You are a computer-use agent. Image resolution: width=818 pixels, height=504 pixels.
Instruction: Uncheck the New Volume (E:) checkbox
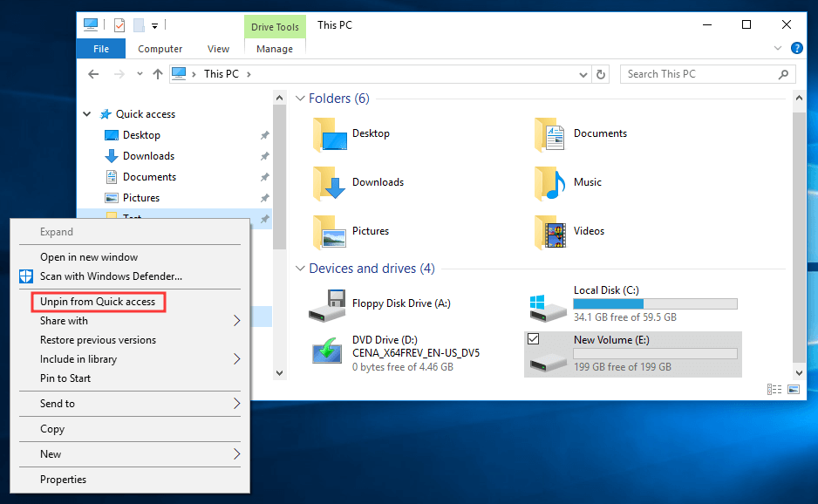(x=533, y=339)
